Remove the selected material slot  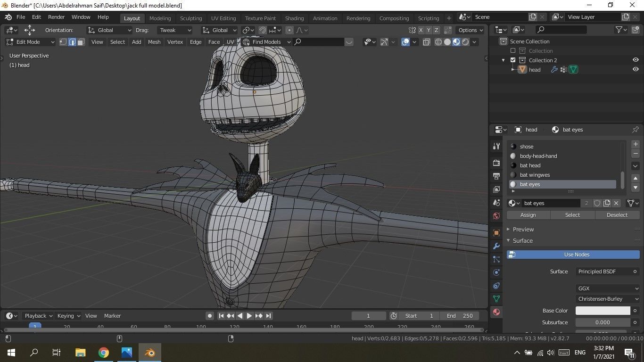point(636,154)
